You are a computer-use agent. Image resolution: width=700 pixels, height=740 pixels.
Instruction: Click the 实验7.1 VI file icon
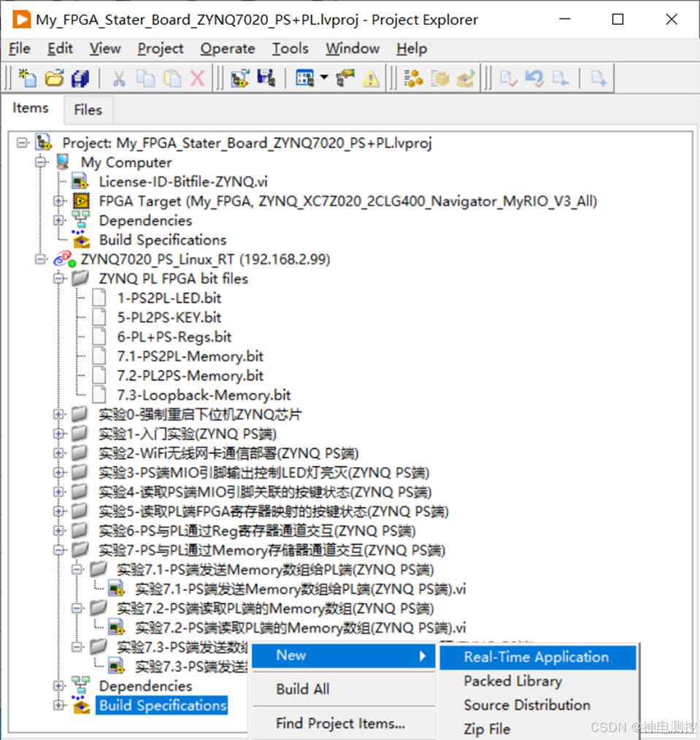pos(117,589)
